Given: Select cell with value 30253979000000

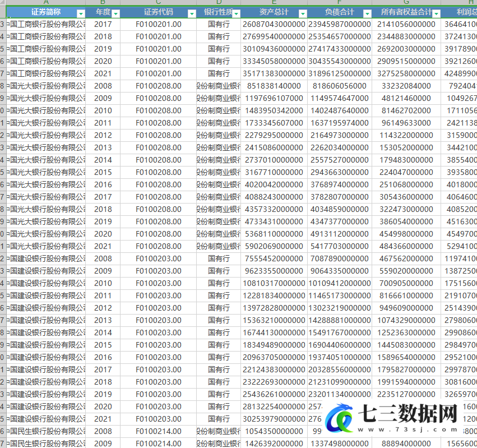Looking at the screenshot, I should pos(274,419).
